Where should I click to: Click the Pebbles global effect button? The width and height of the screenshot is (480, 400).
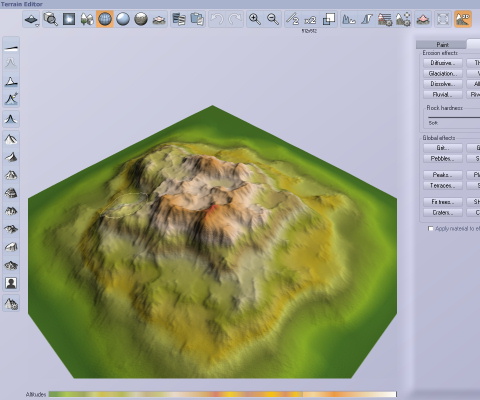pyautogui.click(x=443, y=158)
